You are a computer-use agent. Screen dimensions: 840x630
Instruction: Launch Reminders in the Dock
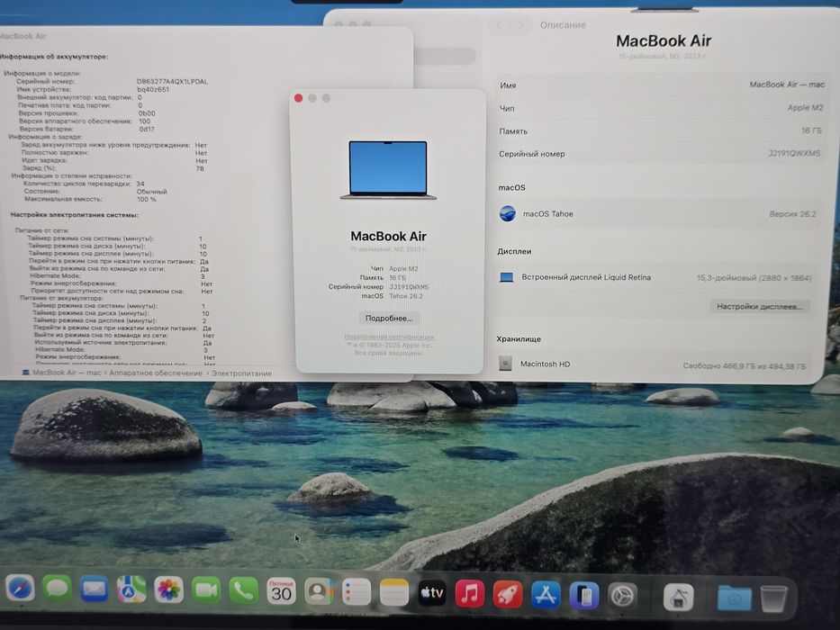(x=357, y=593)
